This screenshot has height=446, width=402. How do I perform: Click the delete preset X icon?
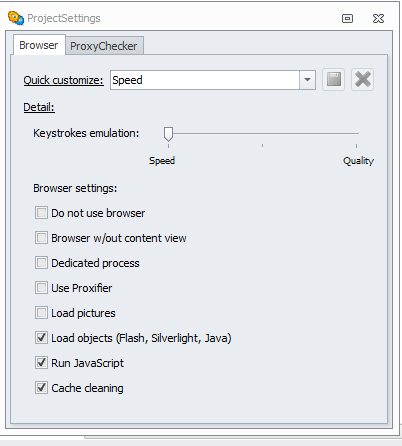[x=363, y=80]
